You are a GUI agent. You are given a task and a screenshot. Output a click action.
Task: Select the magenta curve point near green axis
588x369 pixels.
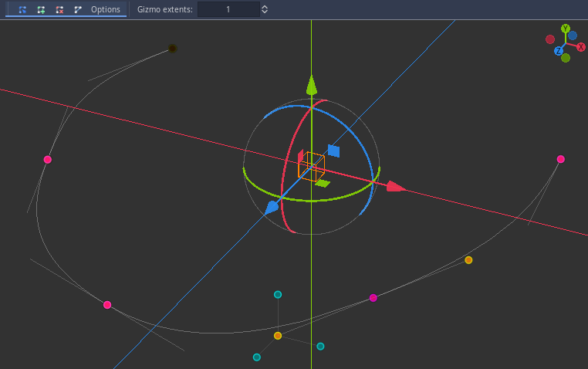[x=373, y=298]
